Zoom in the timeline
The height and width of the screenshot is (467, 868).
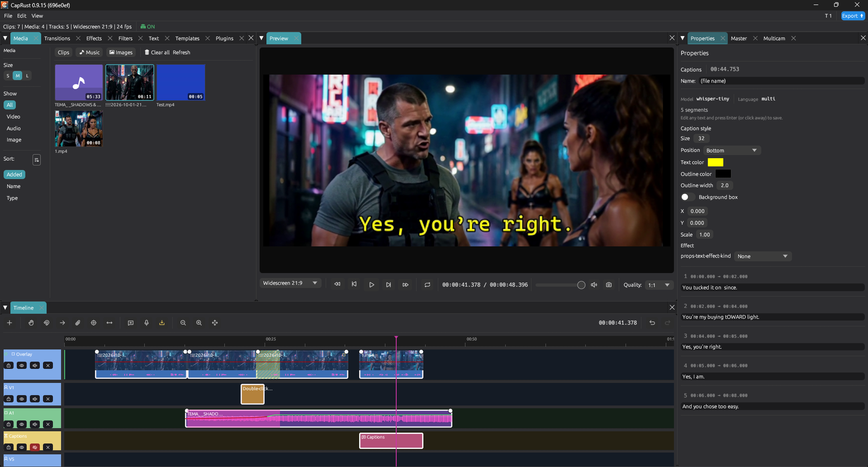coord(199,323)
